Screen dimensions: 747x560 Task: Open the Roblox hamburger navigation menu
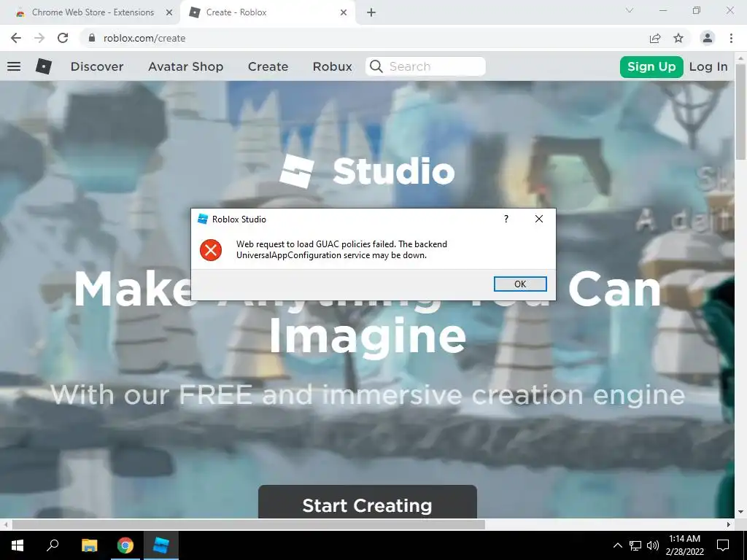point(14,66)
